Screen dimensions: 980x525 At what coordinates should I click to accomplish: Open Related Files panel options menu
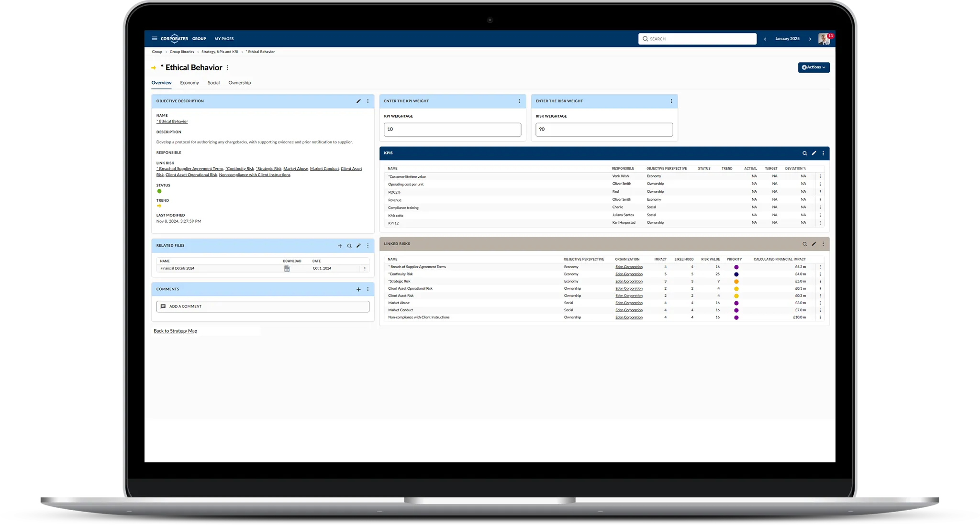click(x=367, y=246)
